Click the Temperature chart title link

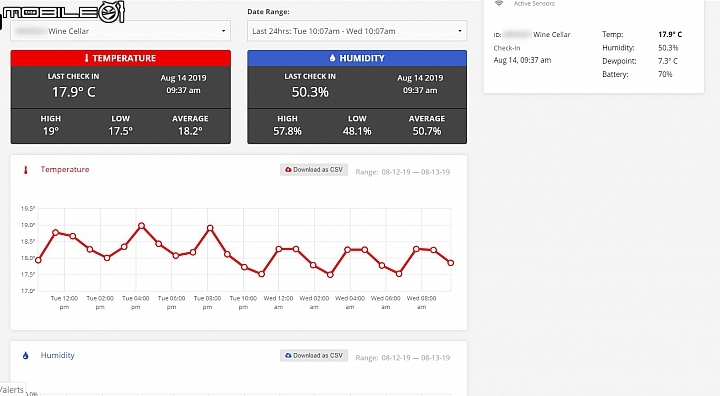pyautogui.click(x=65, y=170)
